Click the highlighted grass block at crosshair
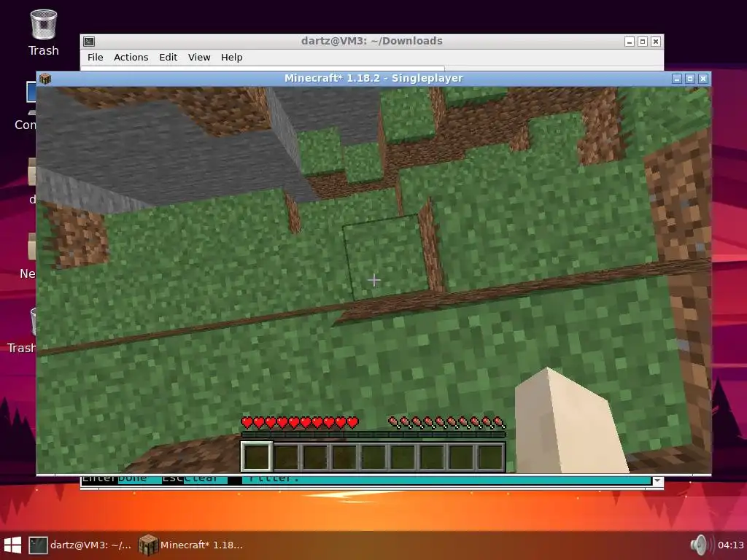Image resolution: width=747 pixels, height=560 pixels. (x=386, y=257)
